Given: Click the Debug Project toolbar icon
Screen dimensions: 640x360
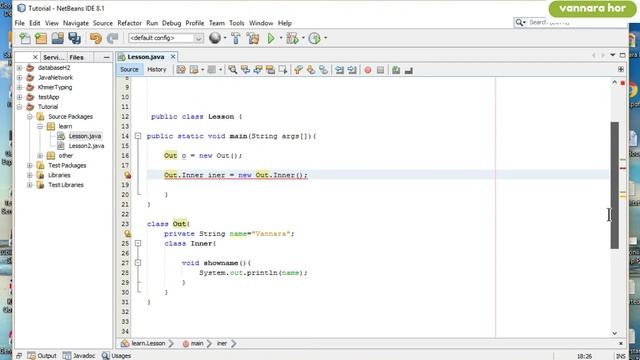Looking at the screenshot, I should coord(292,38).
